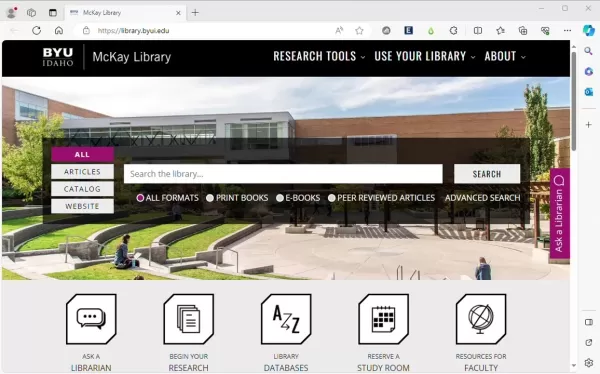This screenshot has height=374, width=600.
Task: Click the sidebar plus icon to add an app
Action: click(x=589, y=125)
